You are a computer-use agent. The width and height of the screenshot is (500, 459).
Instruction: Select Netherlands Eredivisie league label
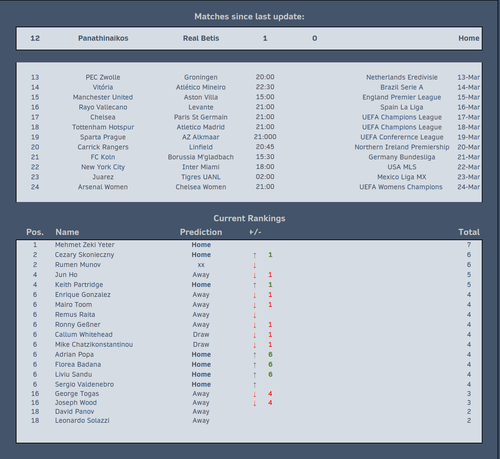402,77
